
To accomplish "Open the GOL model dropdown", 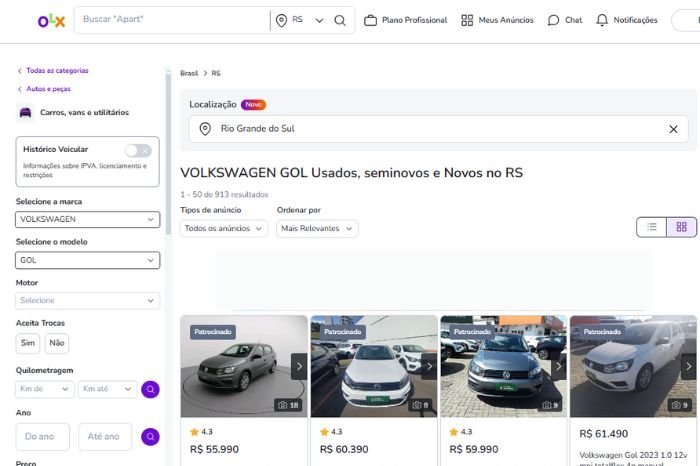I will (x=88, y=260).
